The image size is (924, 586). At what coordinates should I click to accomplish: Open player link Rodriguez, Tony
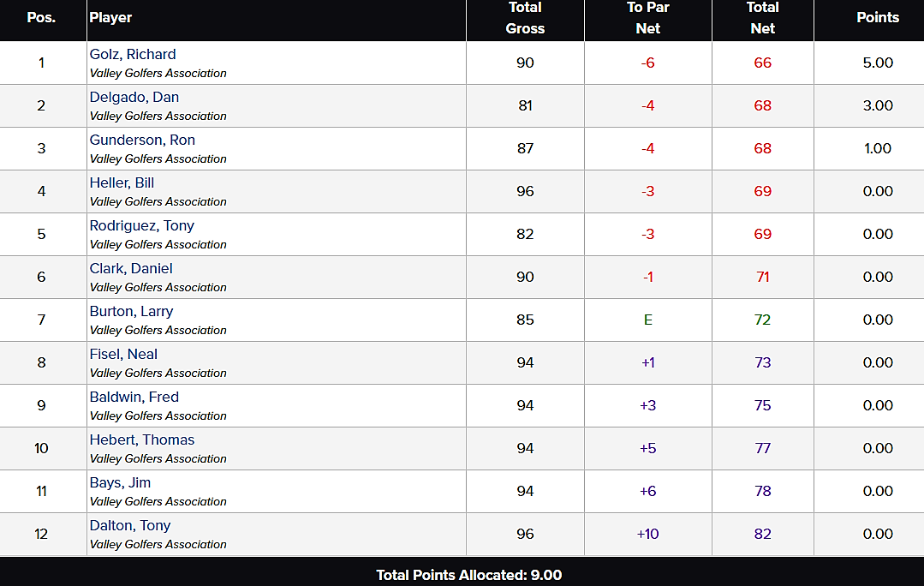click(x=142, y=226)
